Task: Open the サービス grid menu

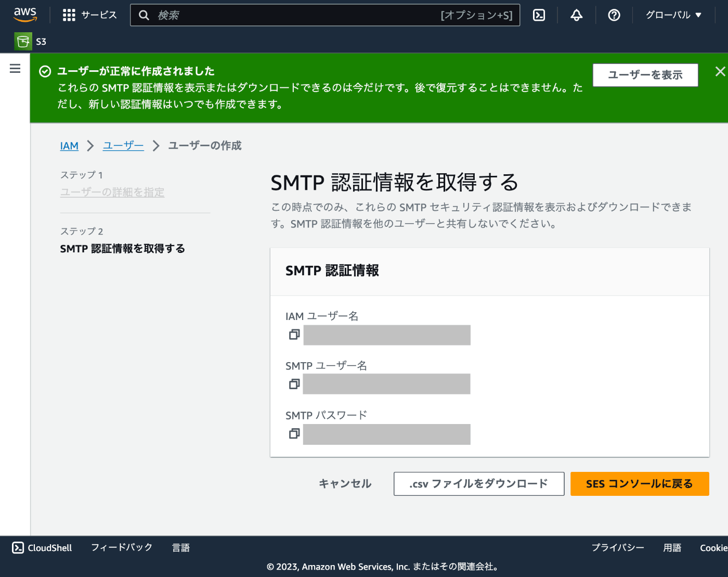Action: [x=90, y=15]
